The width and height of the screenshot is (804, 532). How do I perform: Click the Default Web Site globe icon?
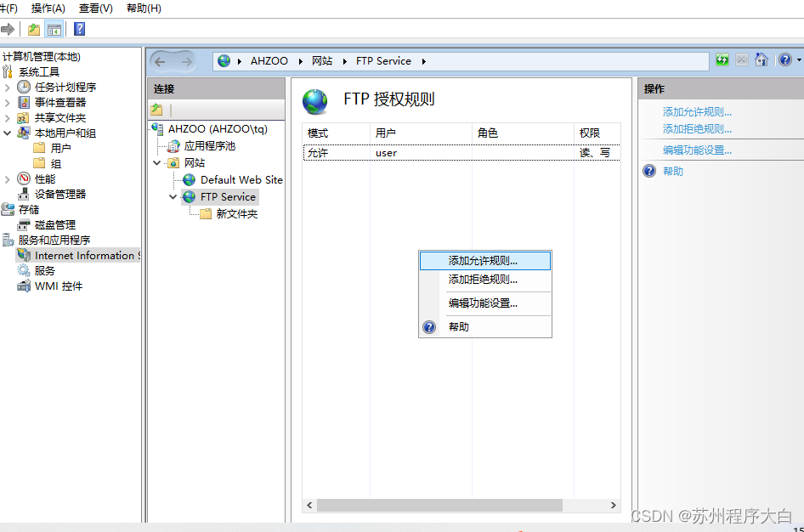190,180
